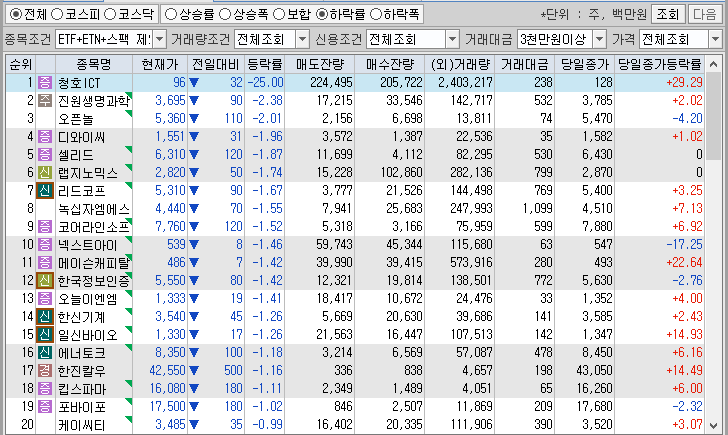Click the 당일종가등락률 column header
728x435 pixels.
point(659,64)
